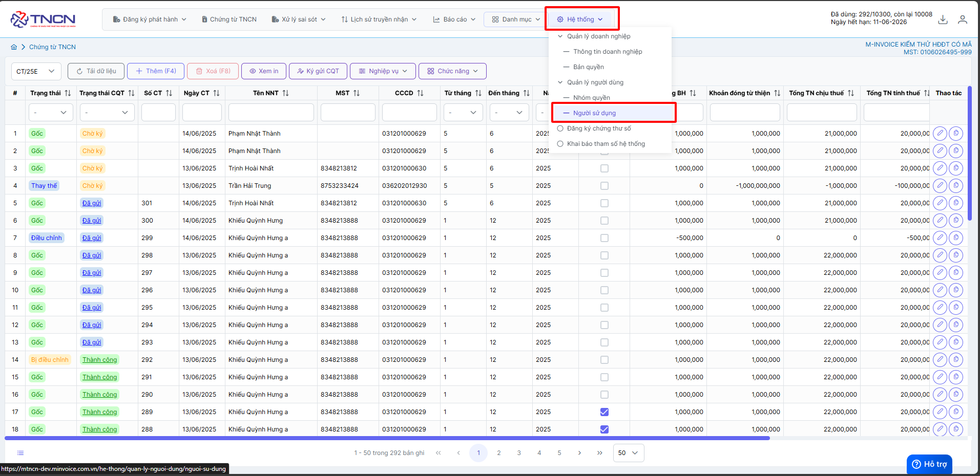Image resolution: width=980 pixels, height=476 pixels.
Task: Check the checkbox in row 3
Action: (604, 168)
